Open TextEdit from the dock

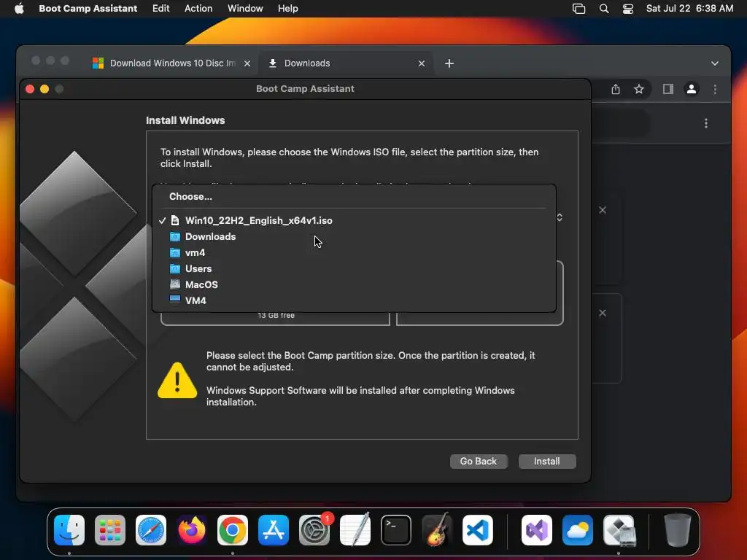[x=355, y=529]
